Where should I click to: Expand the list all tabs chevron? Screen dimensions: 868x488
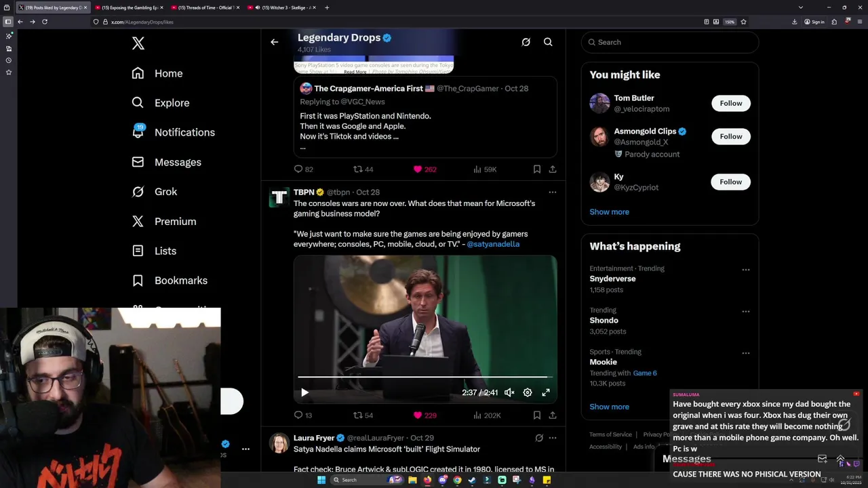[801, 7]
